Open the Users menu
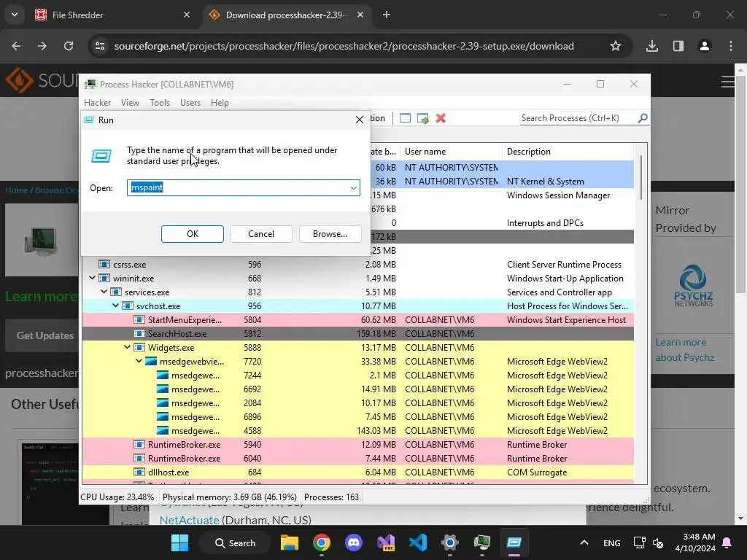The image size is (747, 560). tap(190, 103)
